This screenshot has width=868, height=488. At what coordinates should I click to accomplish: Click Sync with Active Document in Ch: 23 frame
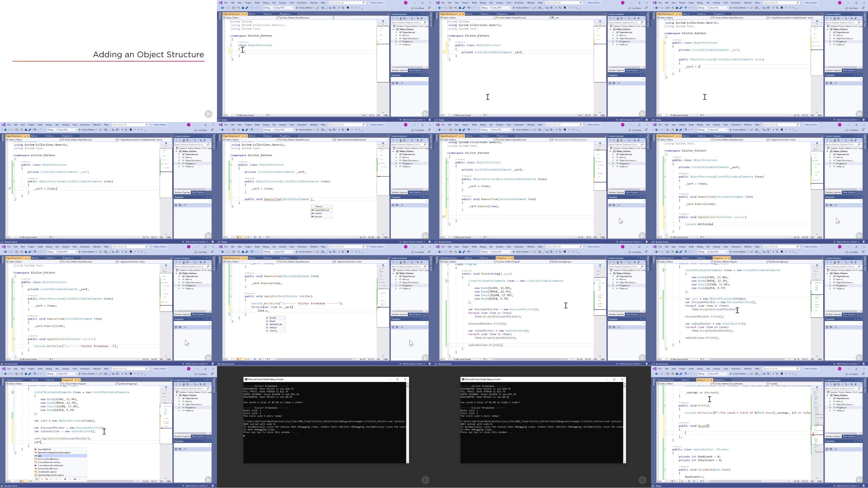point(418,262)
